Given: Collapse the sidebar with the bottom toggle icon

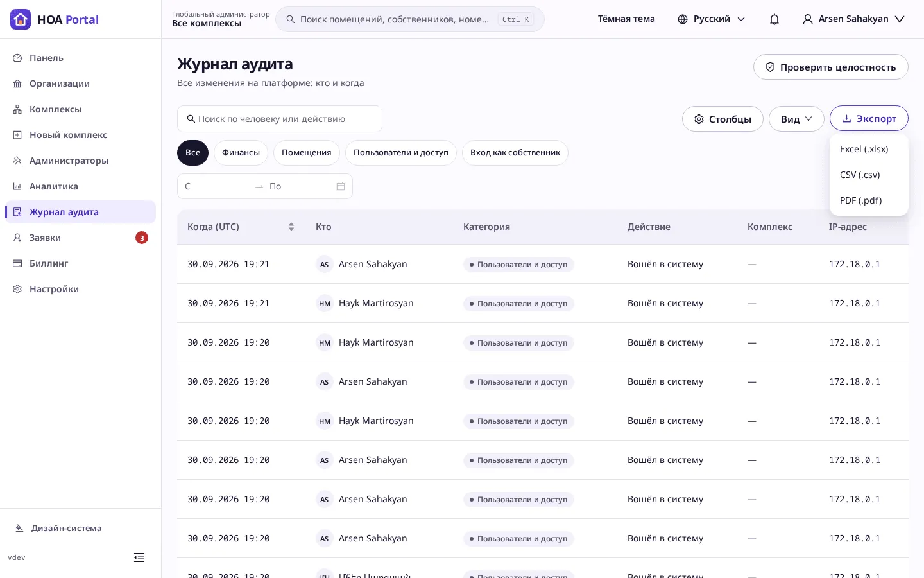Looking at the screenshot, I should 139,557.
